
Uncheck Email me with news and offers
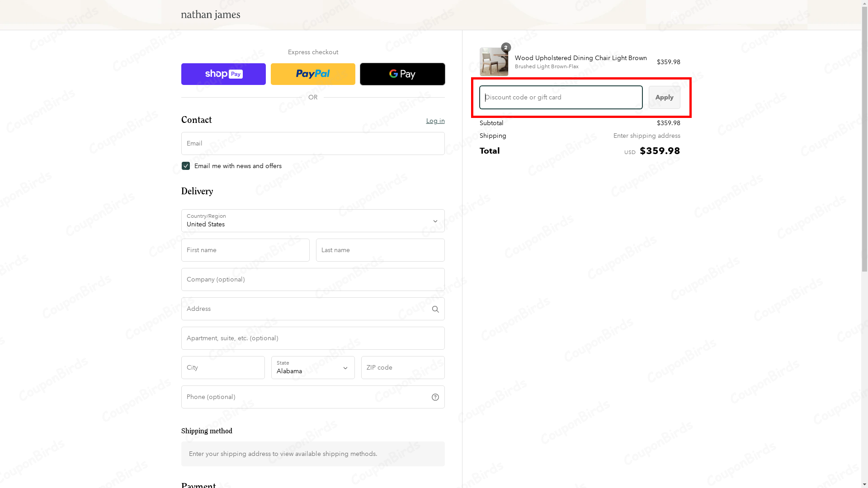[186, 166]
